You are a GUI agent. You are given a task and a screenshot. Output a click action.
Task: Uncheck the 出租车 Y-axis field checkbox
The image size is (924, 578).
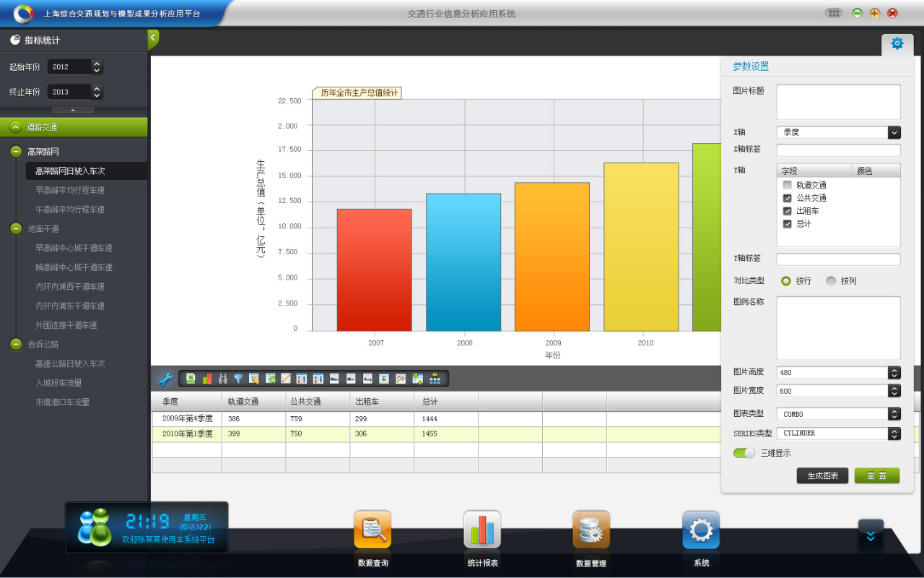point(788,211)
